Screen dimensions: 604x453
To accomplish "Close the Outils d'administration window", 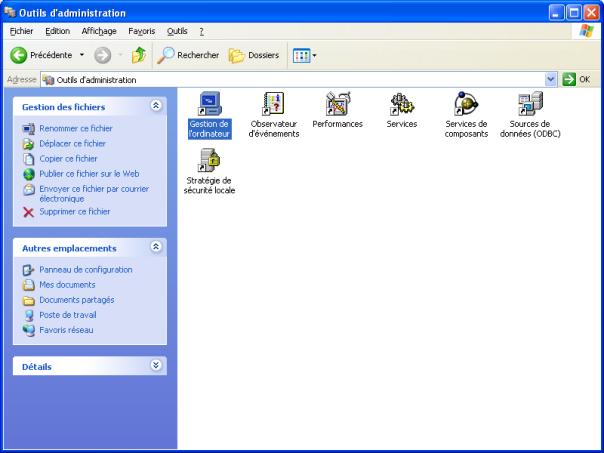I will pyautogui.click(x=591, y=13).
